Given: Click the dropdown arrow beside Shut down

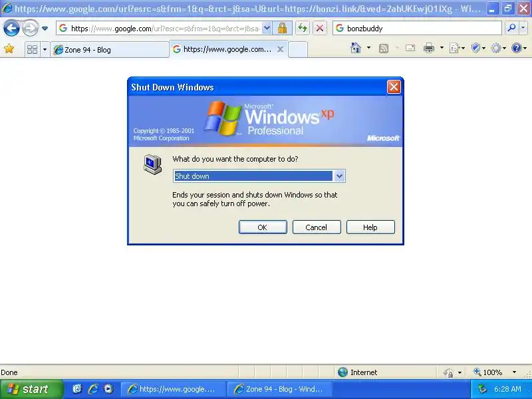Looking at the screenshot, I should pyautogui.click(x=339, y=176).
